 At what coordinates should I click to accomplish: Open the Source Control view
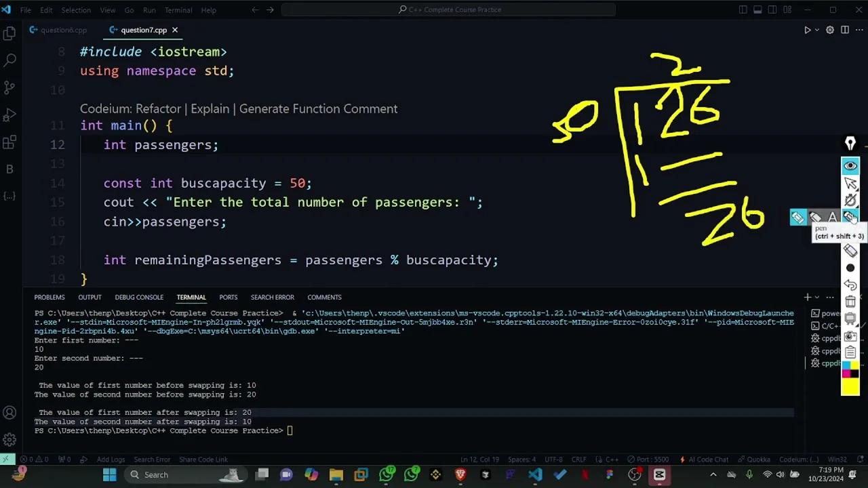[x=9, y=87]
